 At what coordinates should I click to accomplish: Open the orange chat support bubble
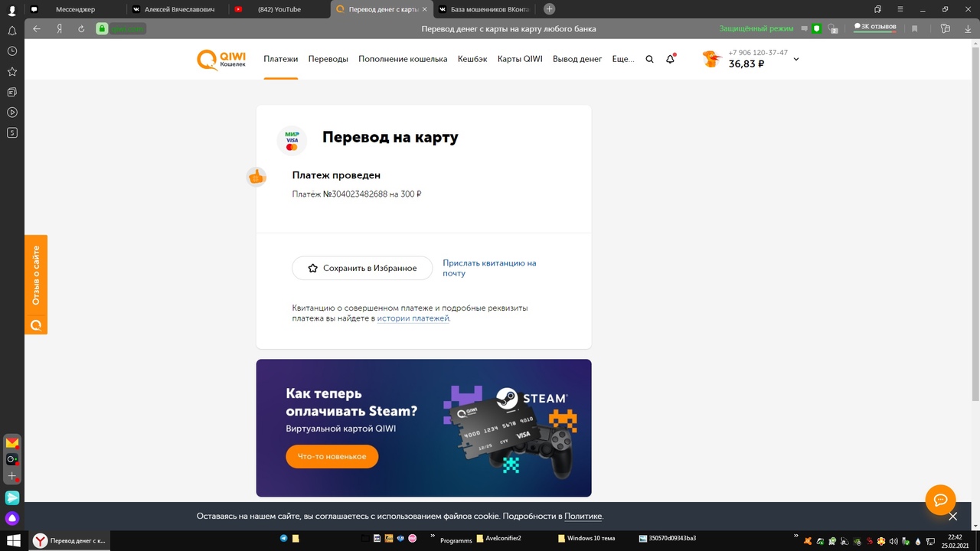[x=940, y=500]
